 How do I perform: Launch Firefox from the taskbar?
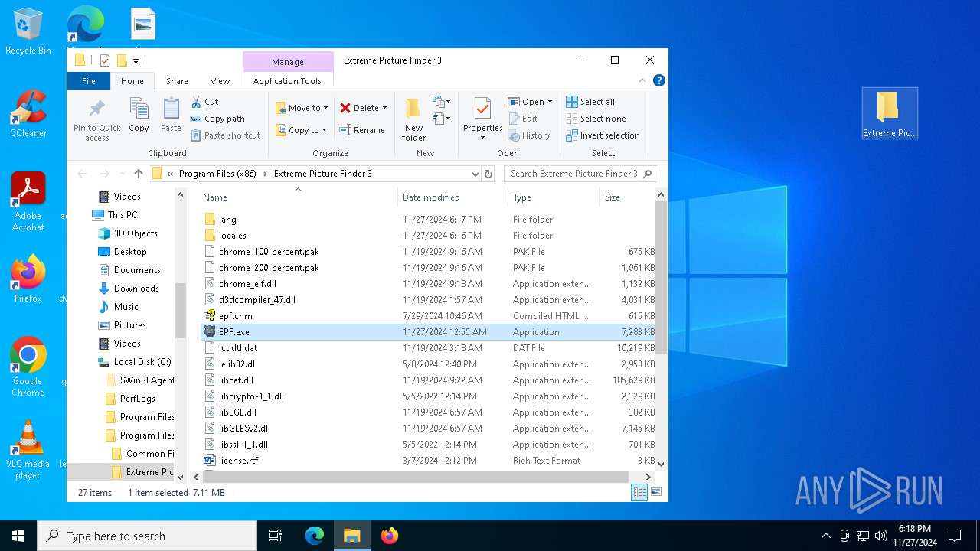click(x=390, y=536)
